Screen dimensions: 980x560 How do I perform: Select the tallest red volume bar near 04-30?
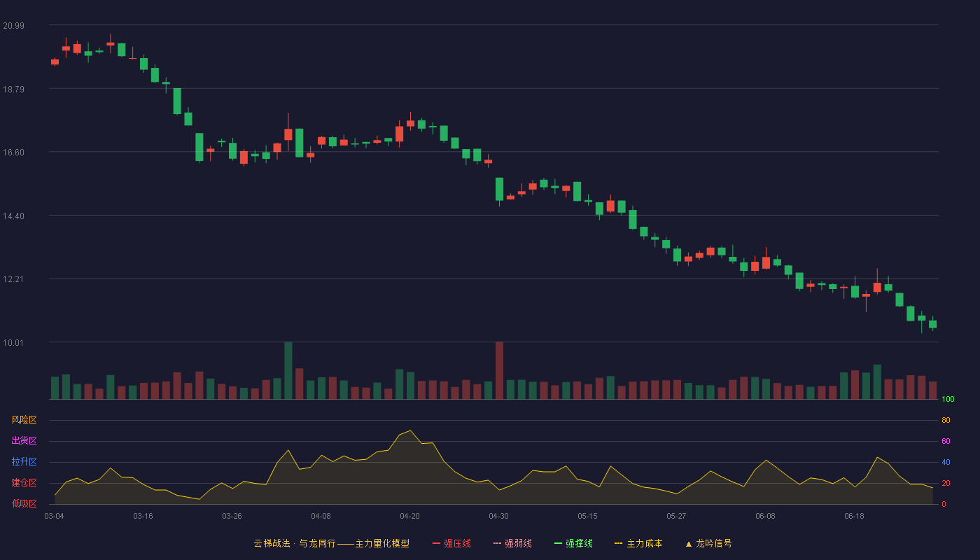coord(499,370)
